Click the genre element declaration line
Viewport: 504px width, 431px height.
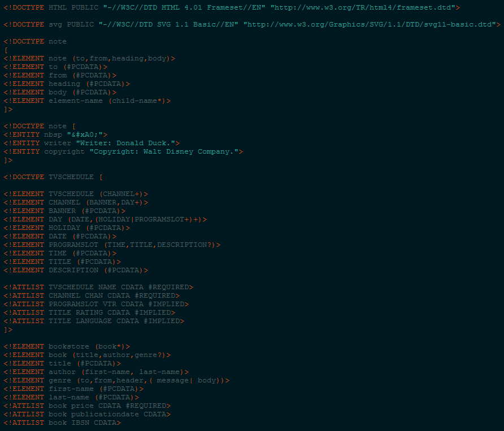pyautogui.click(x=117, y=380)
